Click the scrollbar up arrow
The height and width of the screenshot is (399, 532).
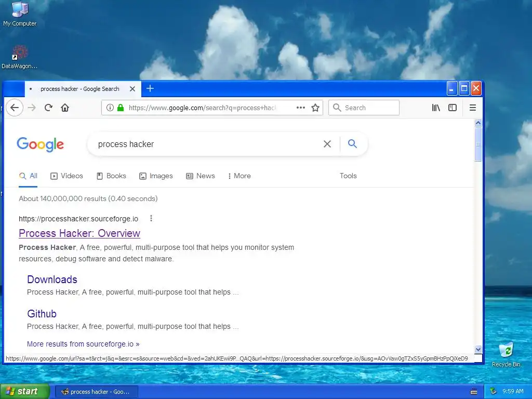478,123
